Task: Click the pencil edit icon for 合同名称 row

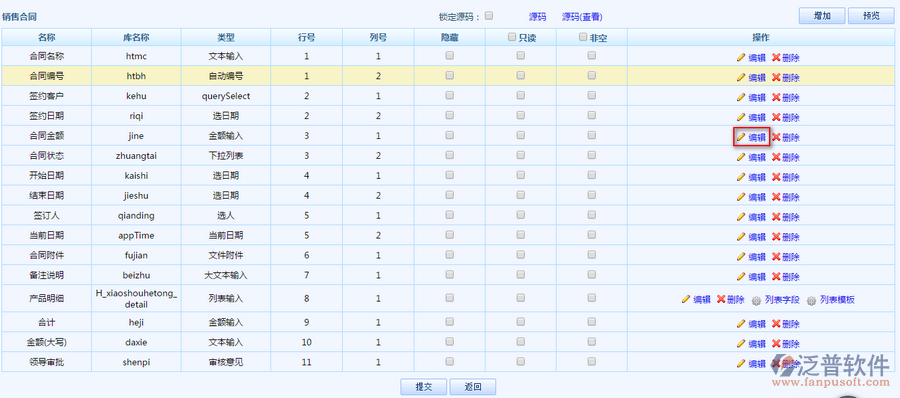Action: click(741, 57)
